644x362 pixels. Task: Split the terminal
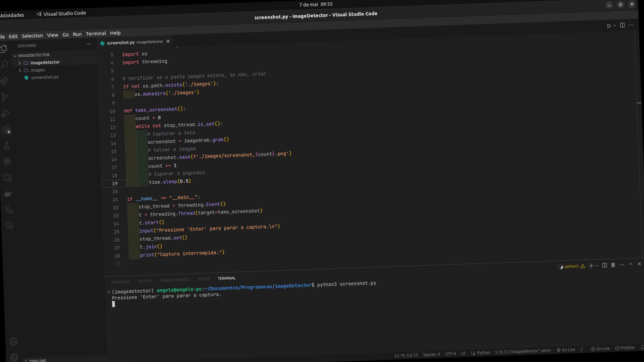pyautogui.click(x=605, y=265)
